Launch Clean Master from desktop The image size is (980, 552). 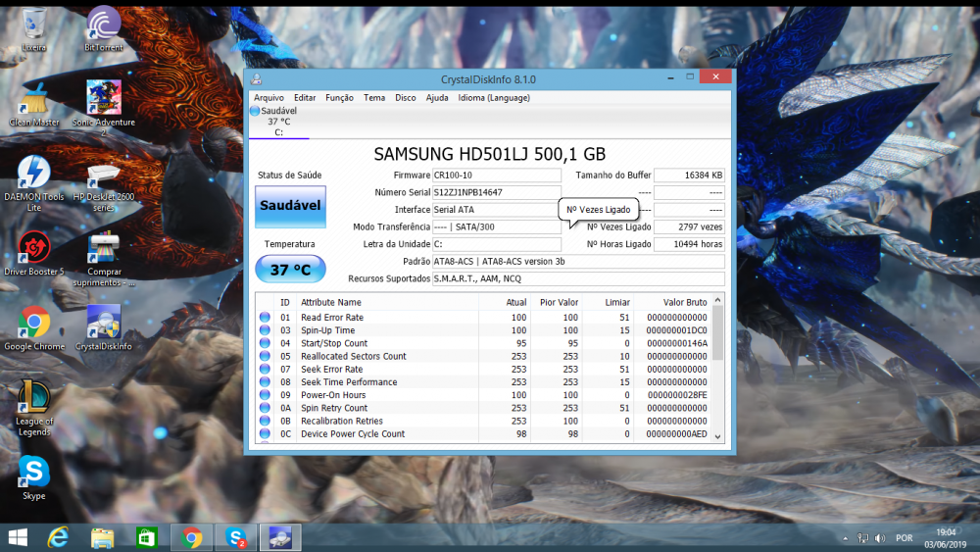click(33, 98)
